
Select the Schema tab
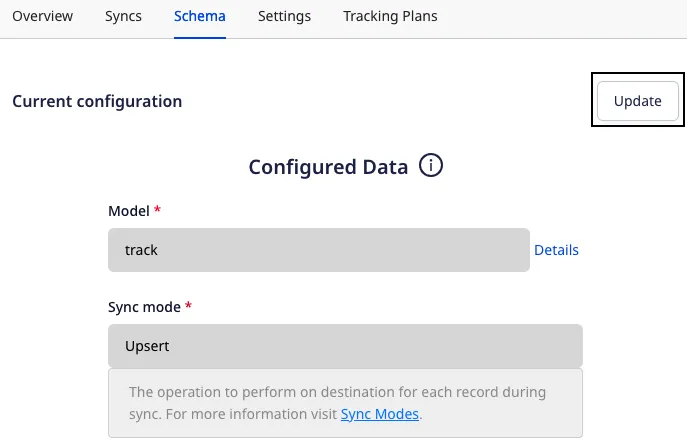pyautogui.click(x=200, y=16)
